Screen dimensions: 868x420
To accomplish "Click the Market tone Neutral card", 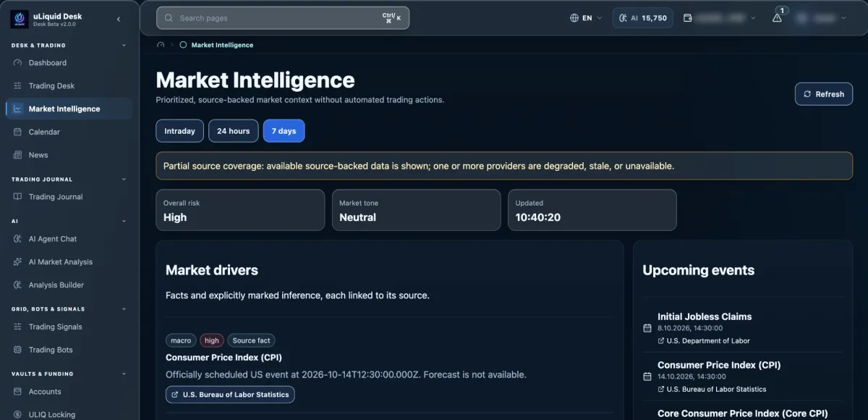I will 416,210.
